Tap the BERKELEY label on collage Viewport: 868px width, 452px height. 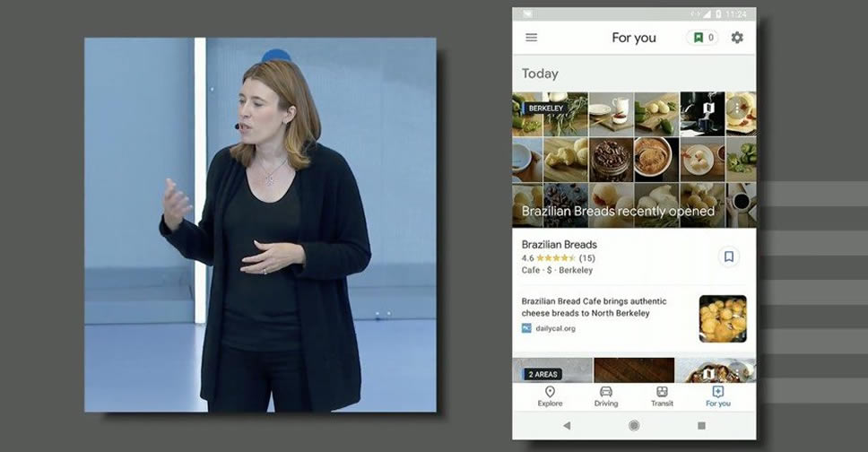pyautogui.click(x=545, y=109)
